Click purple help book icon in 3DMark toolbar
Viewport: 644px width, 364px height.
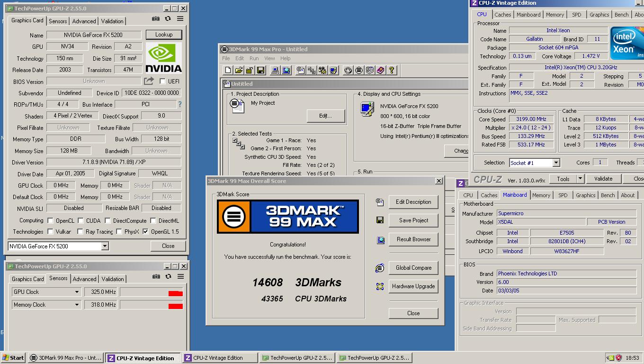point(381,70)
